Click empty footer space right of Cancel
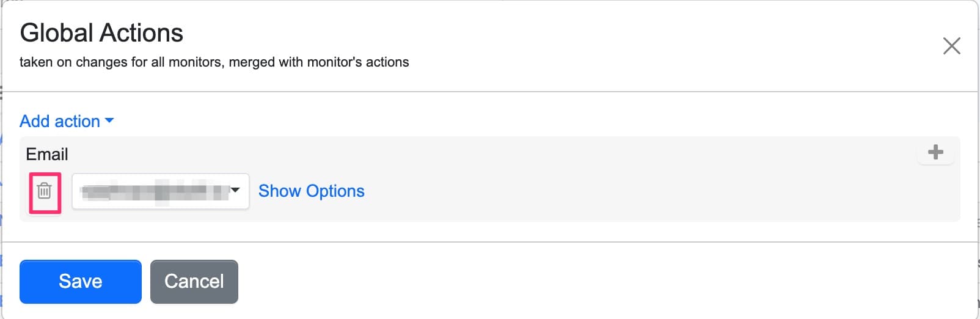Image resolution: width=980 pixels, height=319 pixels. 550,281
